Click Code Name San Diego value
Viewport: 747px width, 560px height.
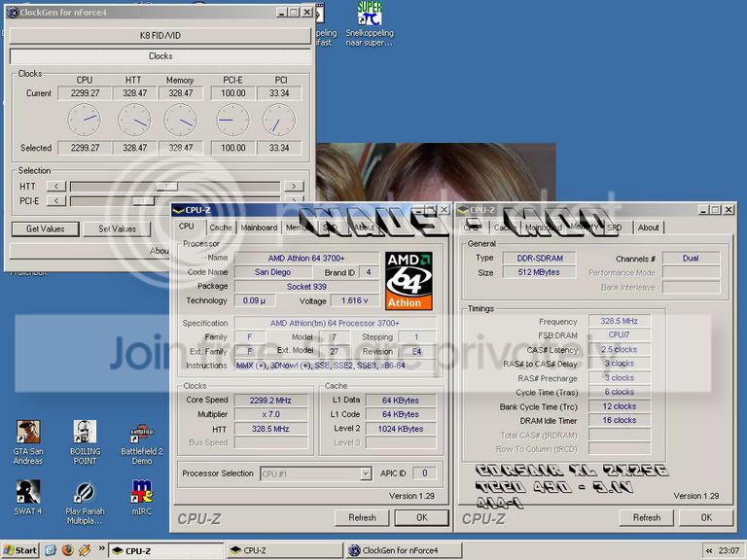273,272
